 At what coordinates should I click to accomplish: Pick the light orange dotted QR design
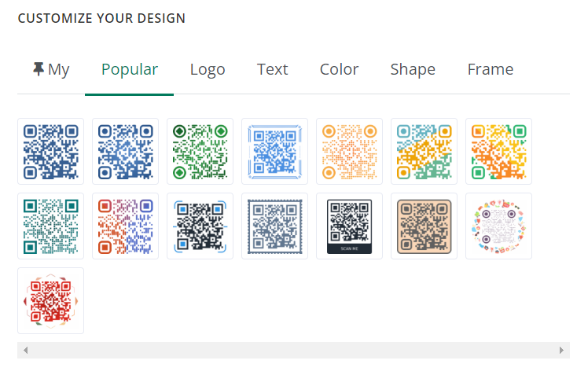click(350, 152)
